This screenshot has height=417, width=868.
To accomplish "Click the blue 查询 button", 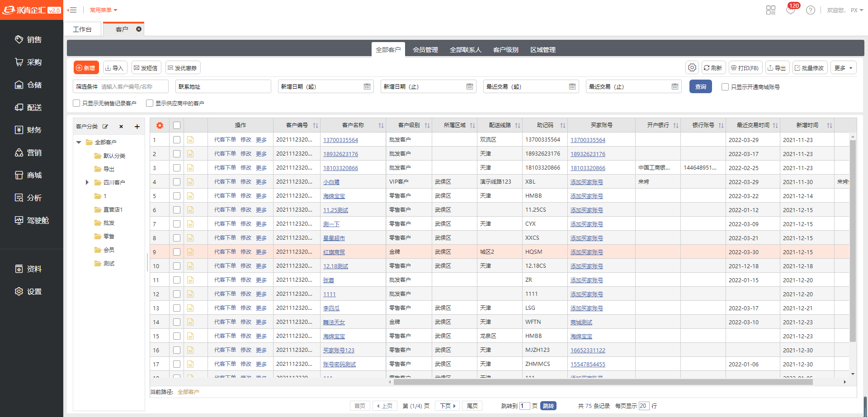I will point(700,86).
